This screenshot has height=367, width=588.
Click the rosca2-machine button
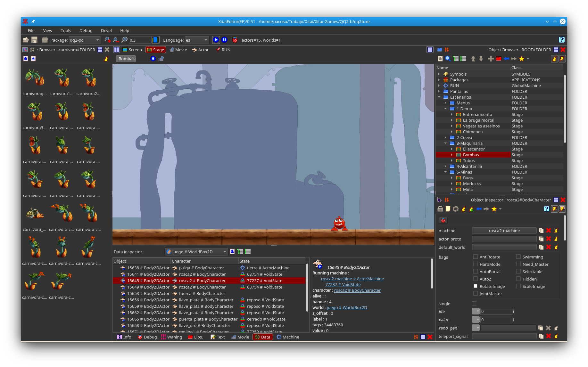(x=504, y=231)
